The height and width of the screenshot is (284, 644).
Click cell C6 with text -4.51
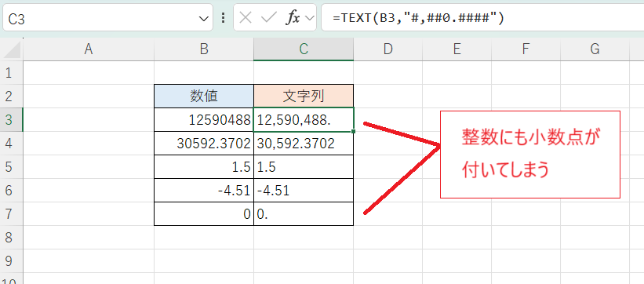(x=304, y=191)
